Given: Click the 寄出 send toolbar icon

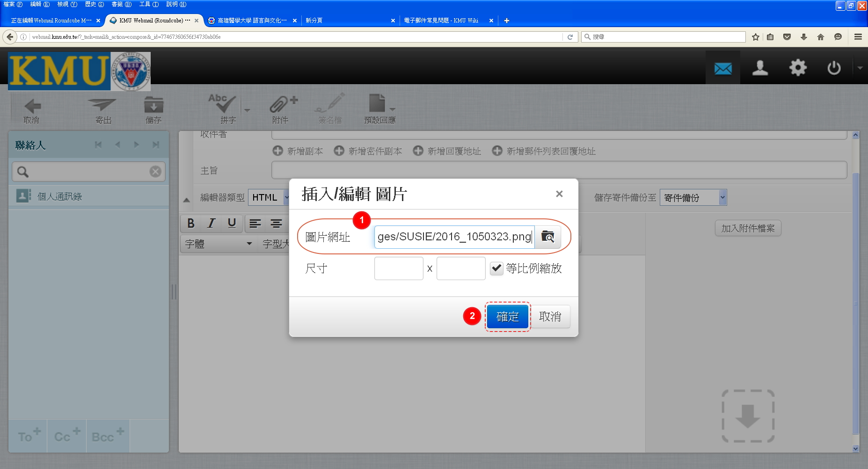Looking at the screenshot, I should [103, 110].
